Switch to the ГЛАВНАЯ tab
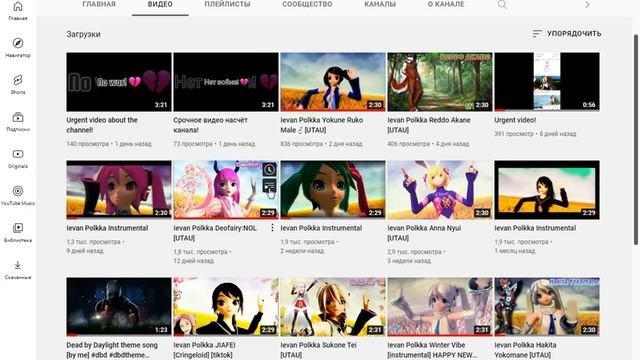640x360 pixels. pyautogui.click(x=99, y=4)
